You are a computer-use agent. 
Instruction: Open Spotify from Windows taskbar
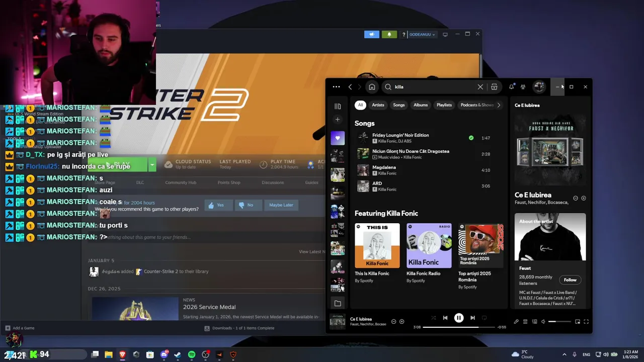192,354
